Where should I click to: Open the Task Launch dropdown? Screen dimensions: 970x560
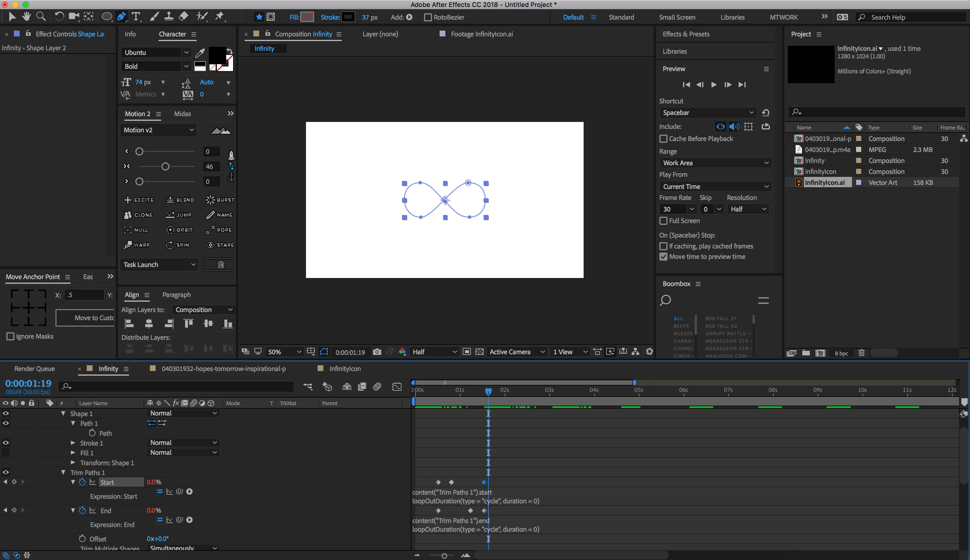click(159, 265)
